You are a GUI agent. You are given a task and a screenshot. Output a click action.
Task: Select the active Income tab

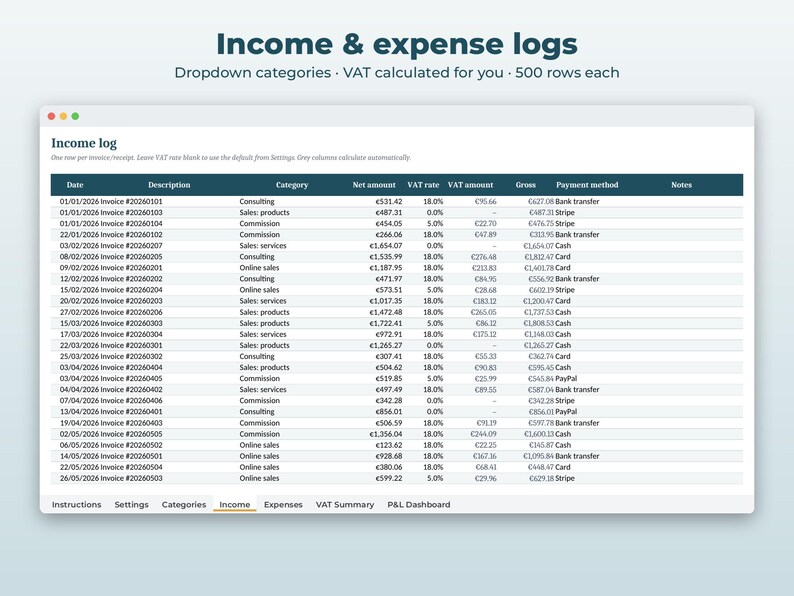(234, 504)
